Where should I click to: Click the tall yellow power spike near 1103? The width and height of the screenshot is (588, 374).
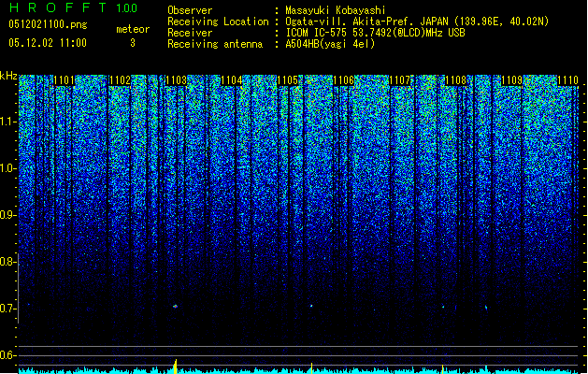175,367
